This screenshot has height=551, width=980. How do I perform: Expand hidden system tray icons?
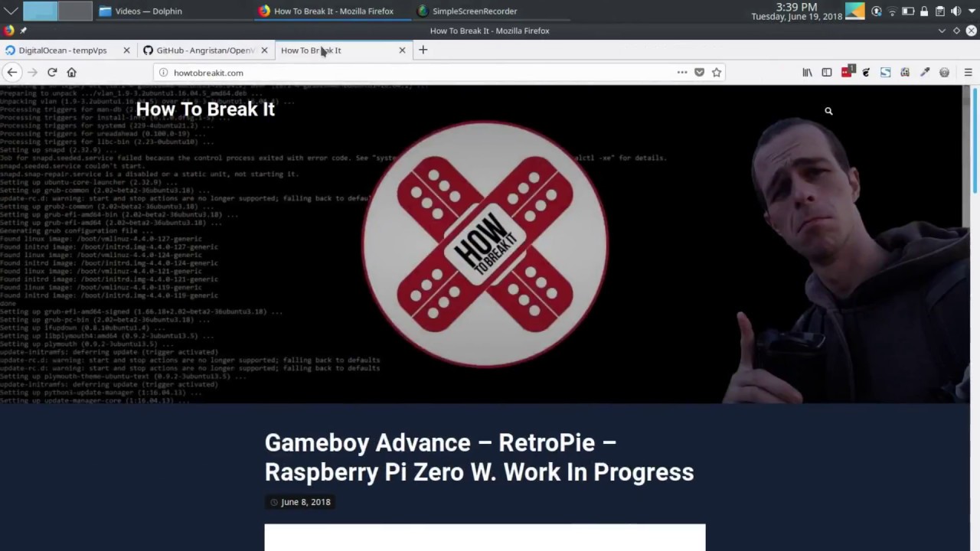pos(971,11)
